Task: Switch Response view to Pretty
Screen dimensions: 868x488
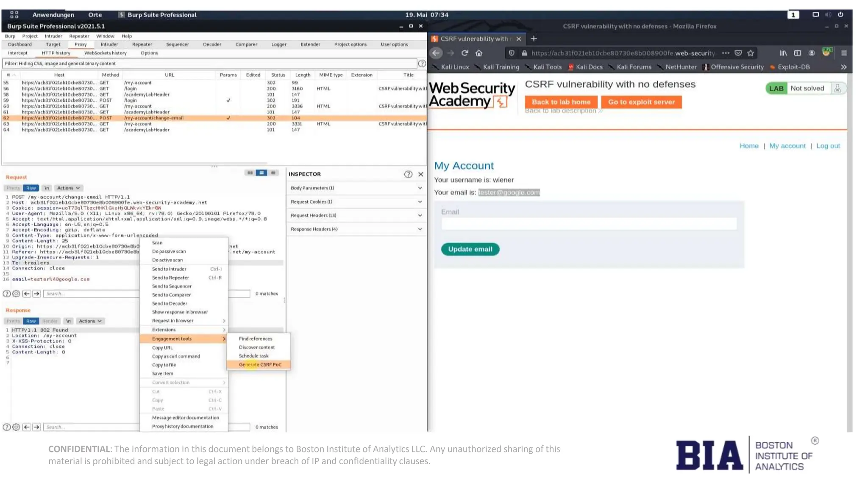Action: pyautogui.click(x=13, y=321)
